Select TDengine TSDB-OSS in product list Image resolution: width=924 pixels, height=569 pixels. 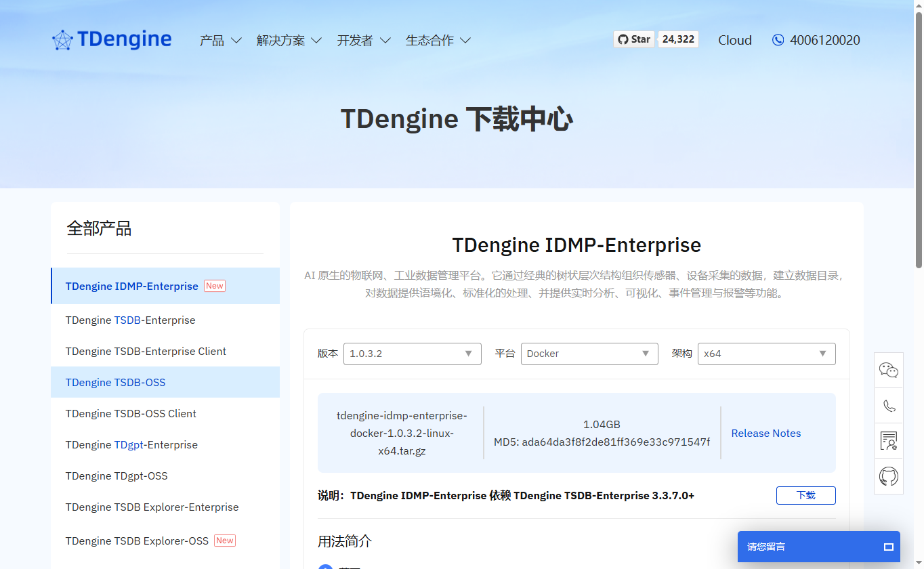[x=165, y=382]
